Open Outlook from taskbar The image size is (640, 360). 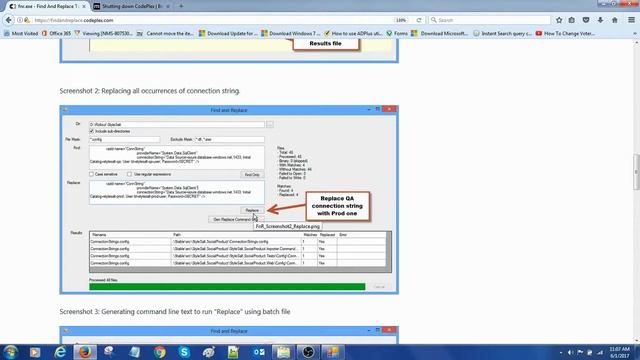point(259,352)
